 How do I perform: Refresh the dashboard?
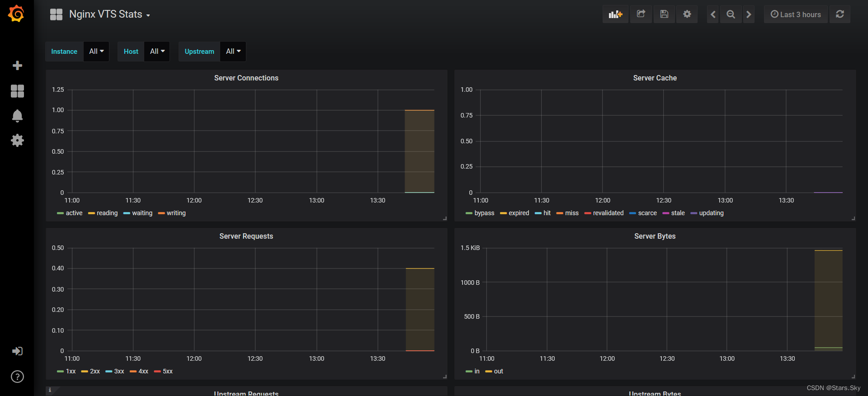click(840, 14)
